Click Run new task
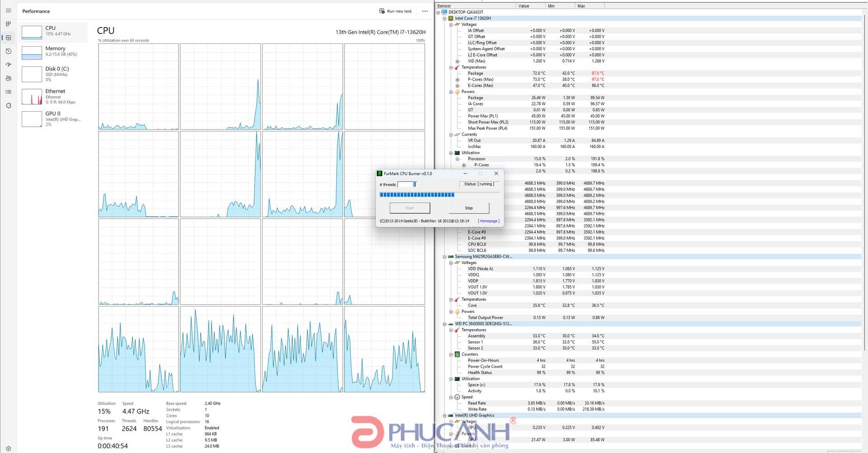Screen dimensions: 868x453 pyautogui.click(x=396, y=11)
